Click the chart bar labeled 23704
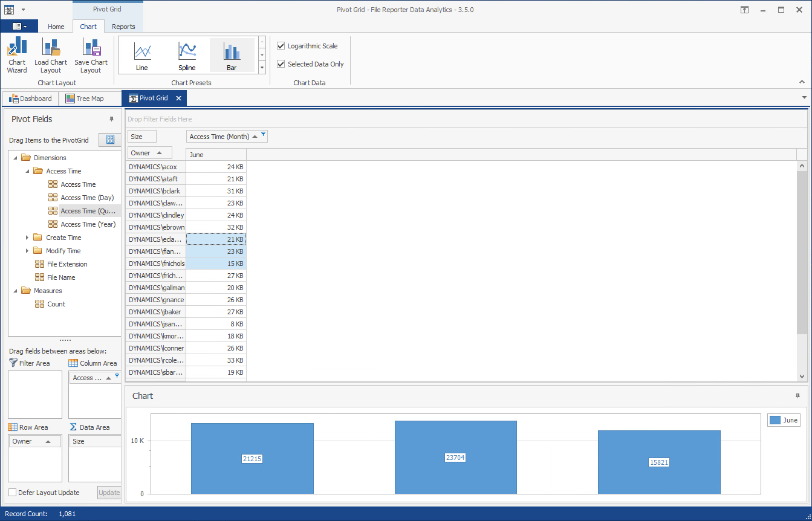The image size is (812, 521). click(x=456, y=457)
